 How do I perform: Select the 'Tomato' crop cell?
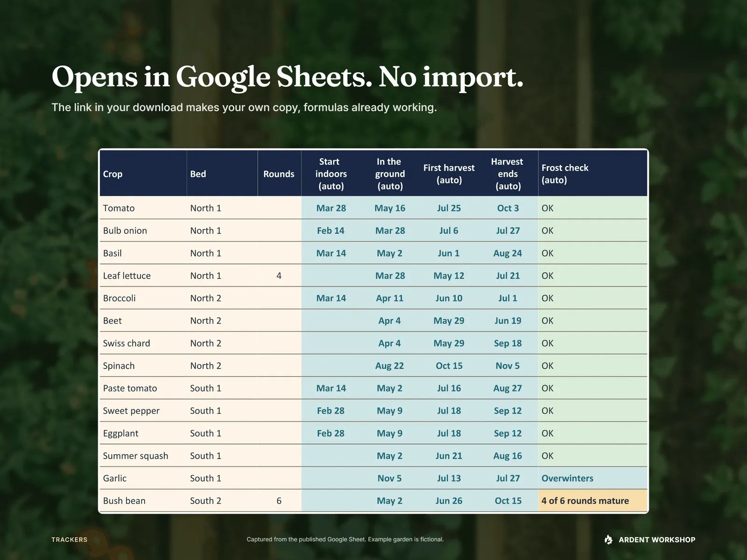point(143,208)
